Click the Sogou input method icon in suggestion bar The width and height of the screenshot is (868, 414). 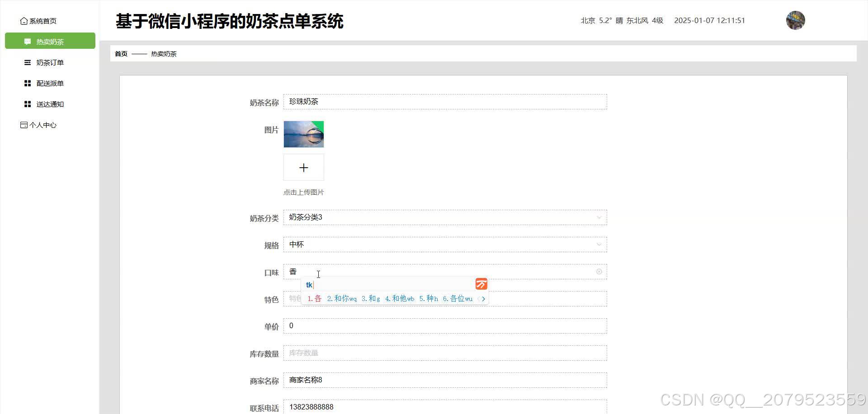coord(481,284)
